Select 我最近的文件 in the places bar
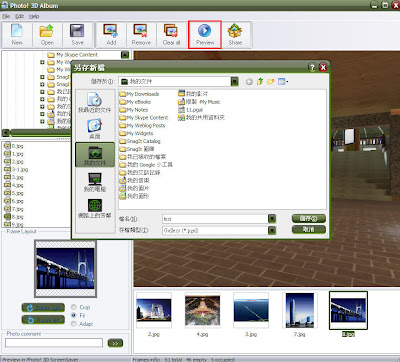The image size is (400, 362). 95,102
